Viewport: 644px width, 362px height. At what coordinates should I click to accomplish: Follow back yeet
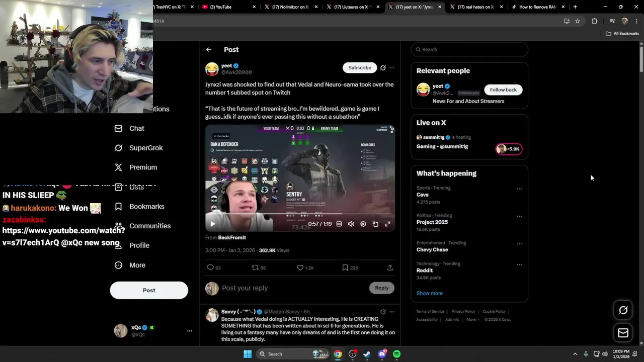(503, 89)
